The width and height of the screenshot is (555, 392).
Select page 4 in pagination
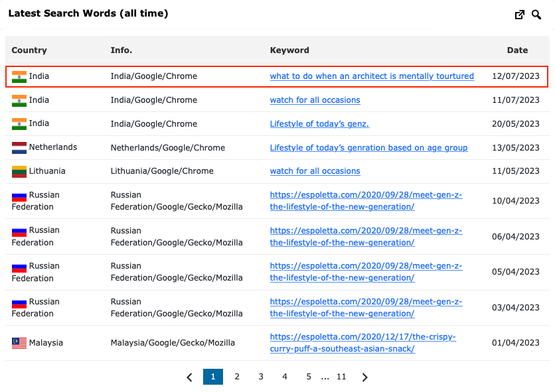285,377
